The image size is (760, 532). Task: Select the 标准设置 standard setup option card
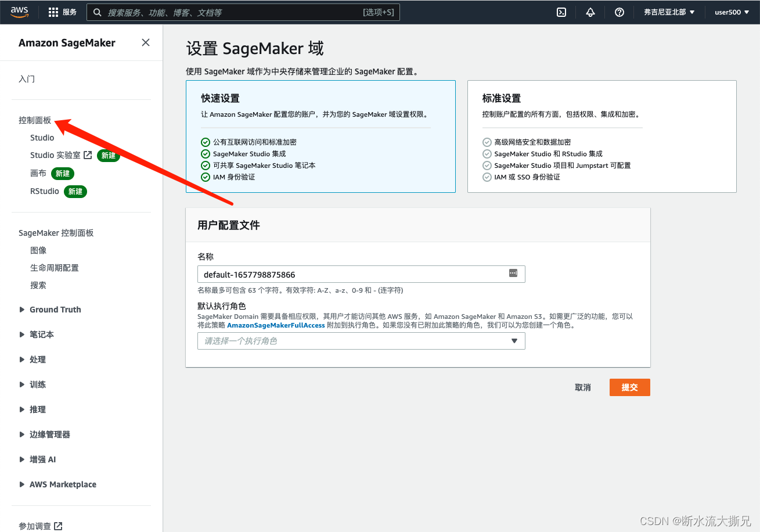point(602,136)
